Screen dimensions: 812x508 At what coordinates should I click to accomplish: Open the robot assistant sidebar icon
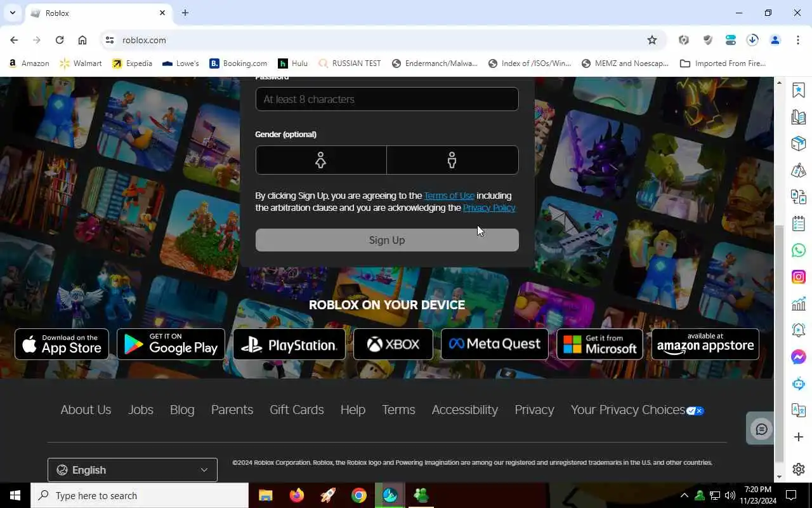[799, 384]
